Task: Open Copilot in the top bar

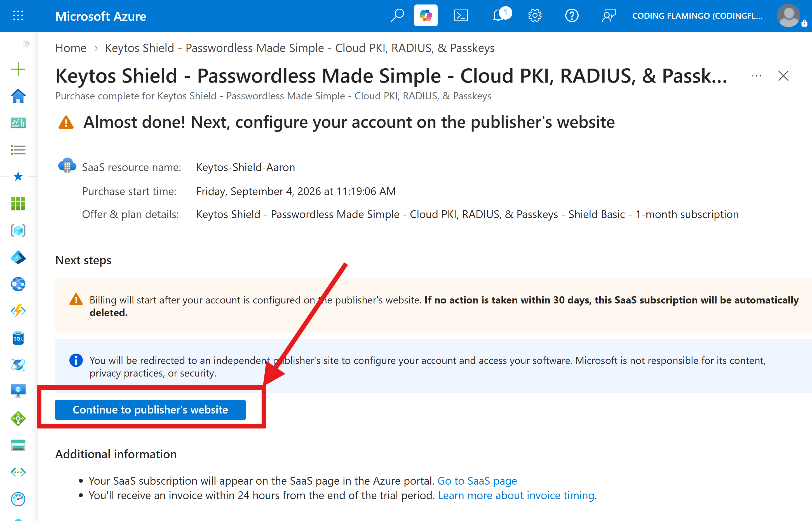Action: click(x=426, y=16)
